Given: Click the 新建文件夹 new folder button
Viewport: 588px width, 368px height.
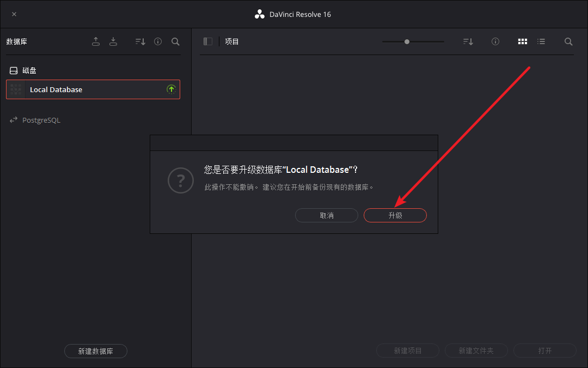Looking at the screenshot, I should tap(476, 351).
